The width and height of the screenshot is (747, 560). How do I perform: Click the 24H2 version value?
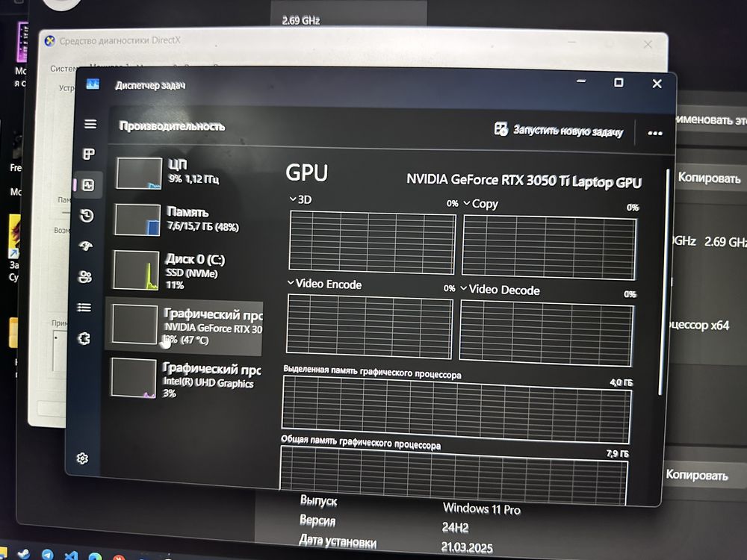[x=456, y=527]
